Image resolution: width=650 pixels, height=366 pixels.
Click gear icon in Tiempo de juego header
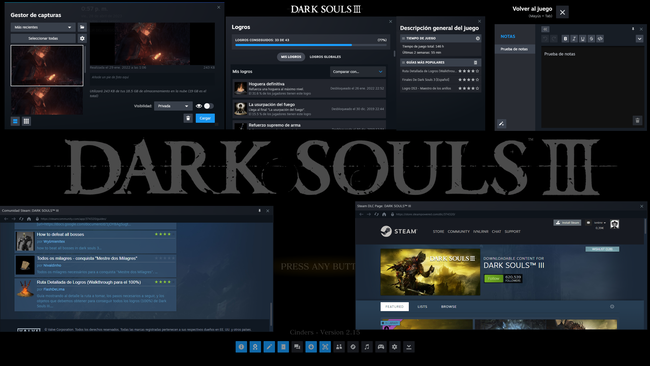point(478,38)
